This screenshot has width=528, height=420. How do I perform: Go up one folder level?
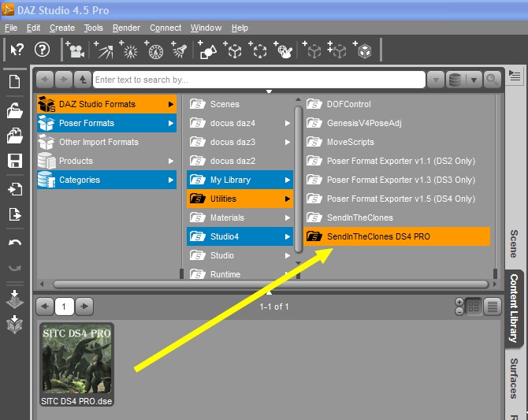pyautogui.click(x=83, y=80)
